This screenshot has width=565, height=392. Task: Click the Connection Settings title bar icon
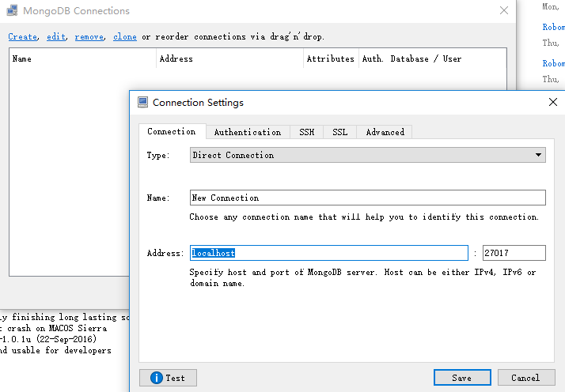(x=142, y=103)
